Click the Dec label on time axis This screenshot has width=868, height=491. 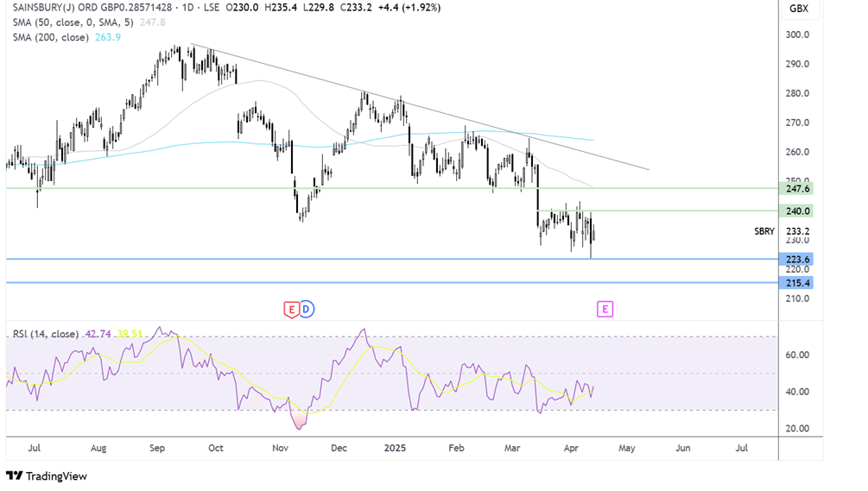(339, 448)
